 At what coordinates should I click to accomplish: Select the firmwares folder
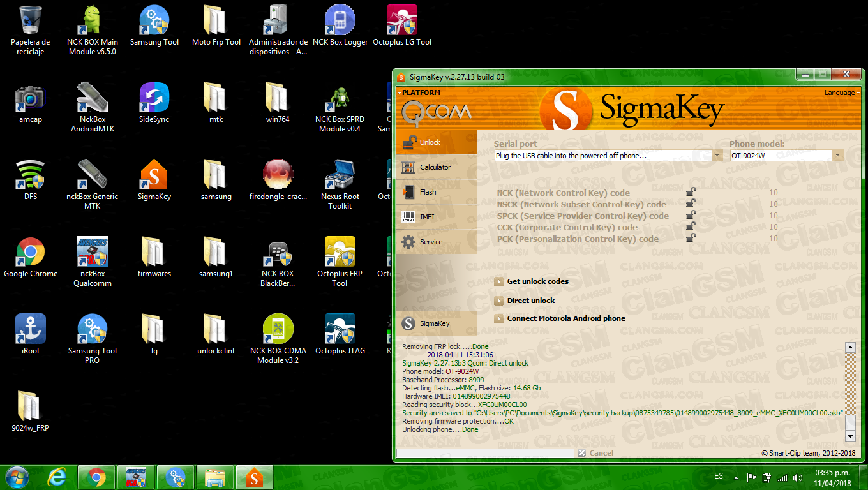coord(154,258)
